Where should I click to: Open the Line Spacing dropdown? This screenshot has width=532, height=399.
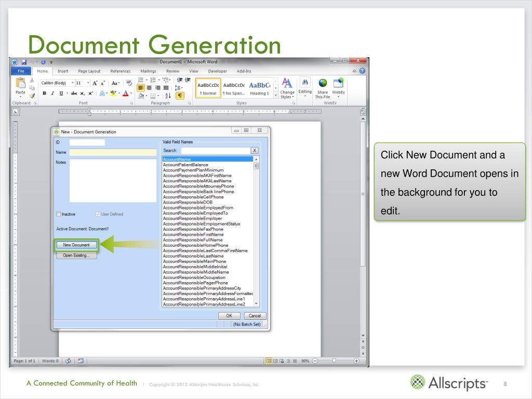(179, 88)
